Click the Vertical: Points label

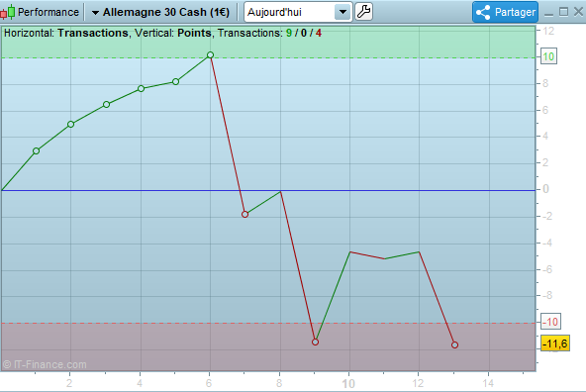point(172,33)
